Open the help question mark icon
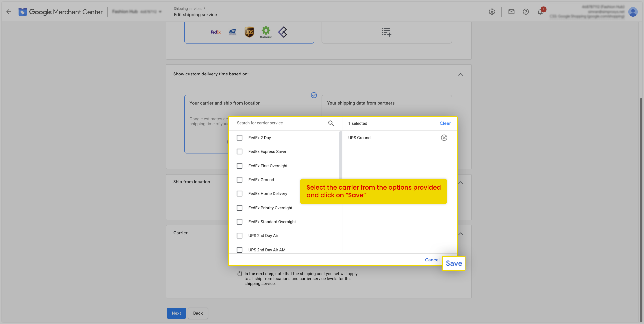This screenshot has height=324, width=644. 526,12
